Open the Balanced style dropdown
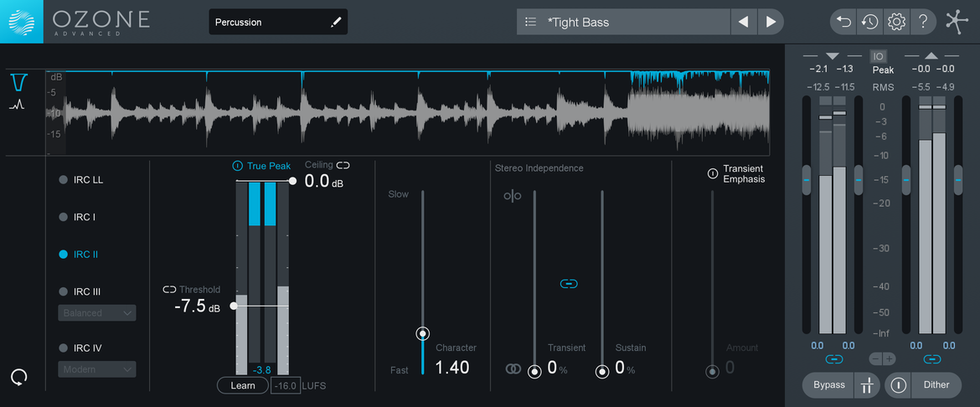The image size is (980, 407). point(97,312)
